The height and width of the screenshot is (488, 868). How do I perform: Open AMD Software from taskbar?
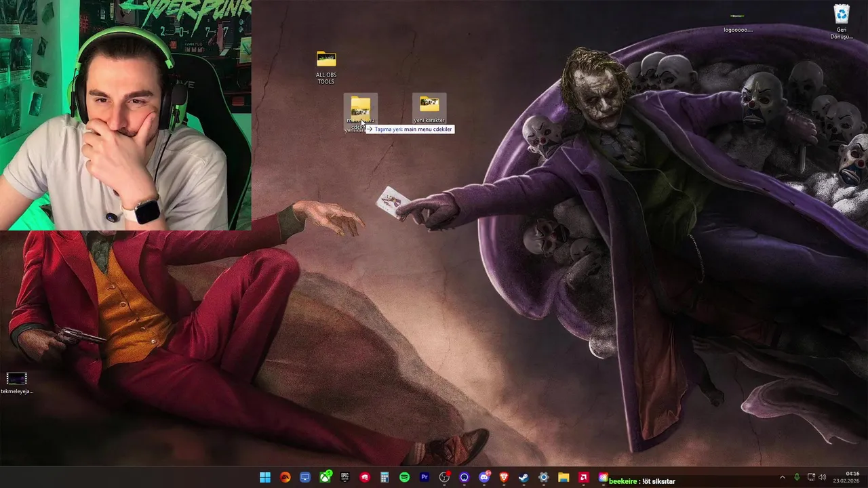click(x=583, y=477)
